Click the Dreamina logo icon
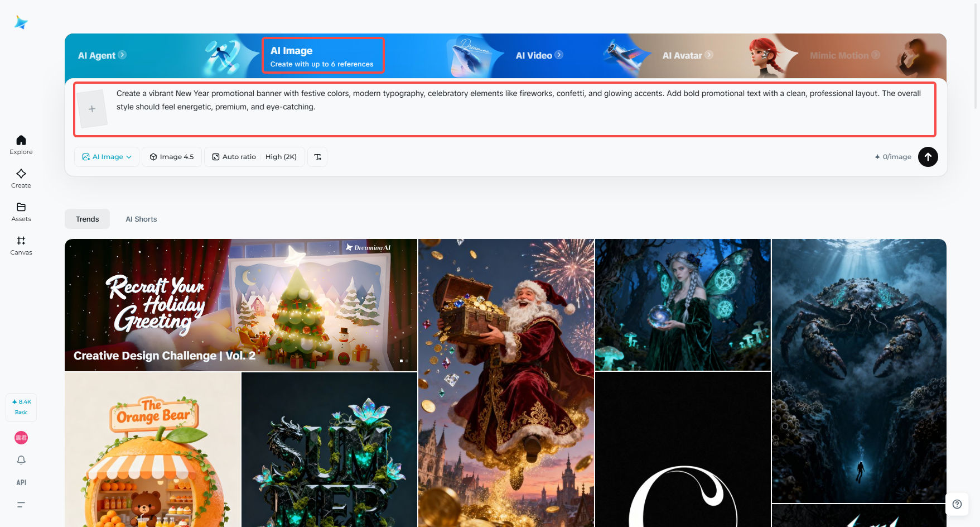Screen dimensions: 980x527 21,22
